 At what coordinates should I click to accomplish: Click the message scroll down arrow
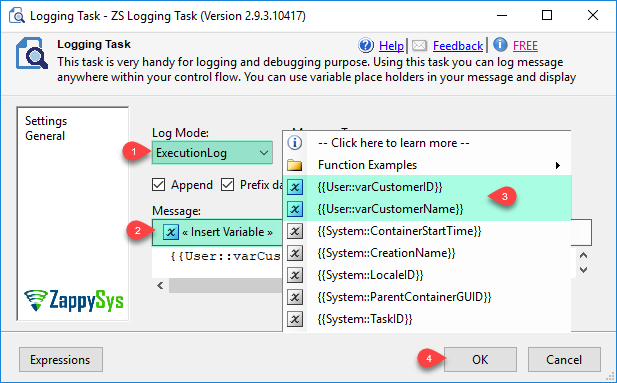584,270
